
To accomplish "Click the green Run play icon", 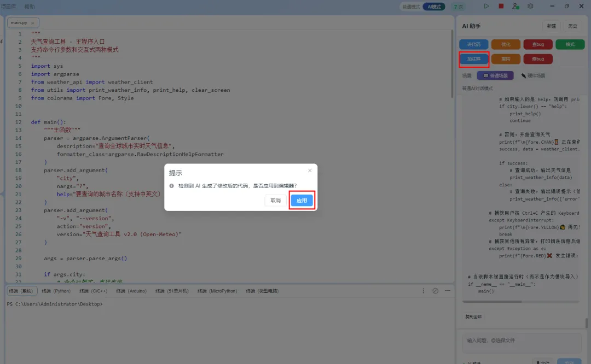I will coord(486,6).
